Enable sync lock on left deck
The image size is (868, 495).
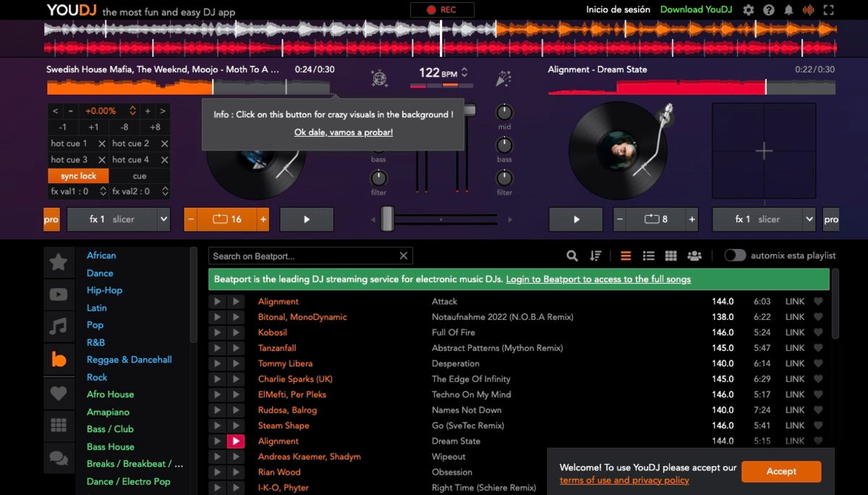click(77, 175)
